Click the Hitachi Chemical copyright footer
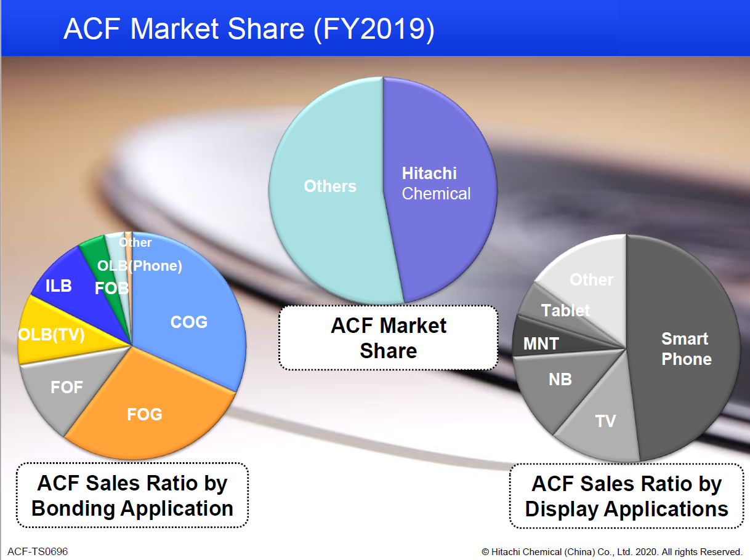Screen dimensions: 750x560 coord(611,551)
